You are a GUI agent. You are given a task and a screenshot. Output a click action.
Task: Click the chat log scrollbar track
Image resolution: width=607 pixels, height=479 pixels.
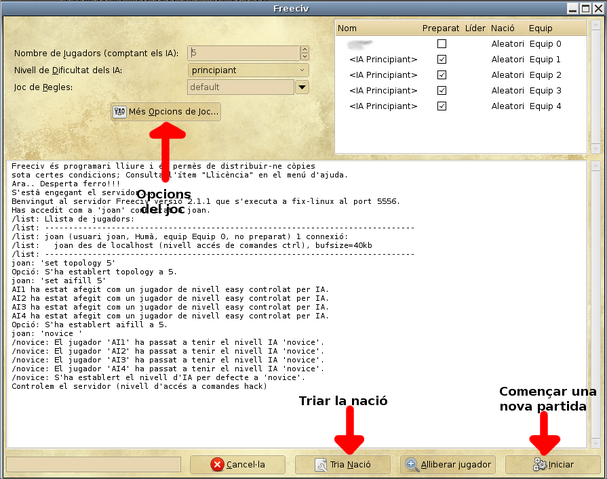596,304
